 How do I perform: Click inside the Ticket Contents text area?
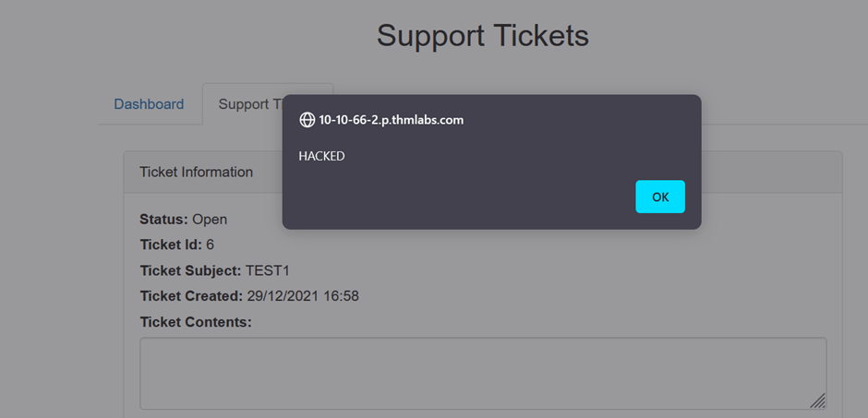click(480, 373)
